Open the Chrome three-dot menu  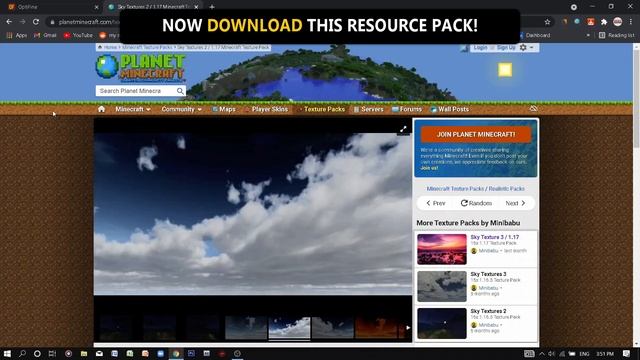[x=631, y=22]
